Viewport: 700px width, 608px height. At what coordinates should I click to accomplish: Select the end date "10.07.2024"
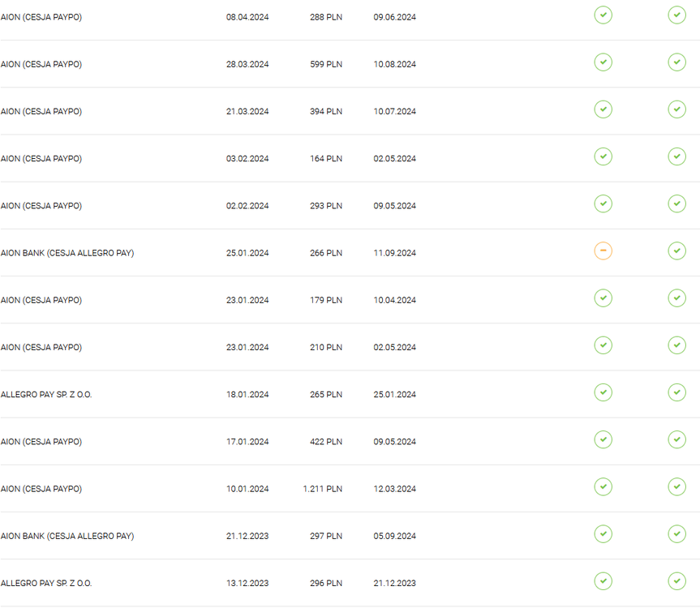(x=395, y=112)
